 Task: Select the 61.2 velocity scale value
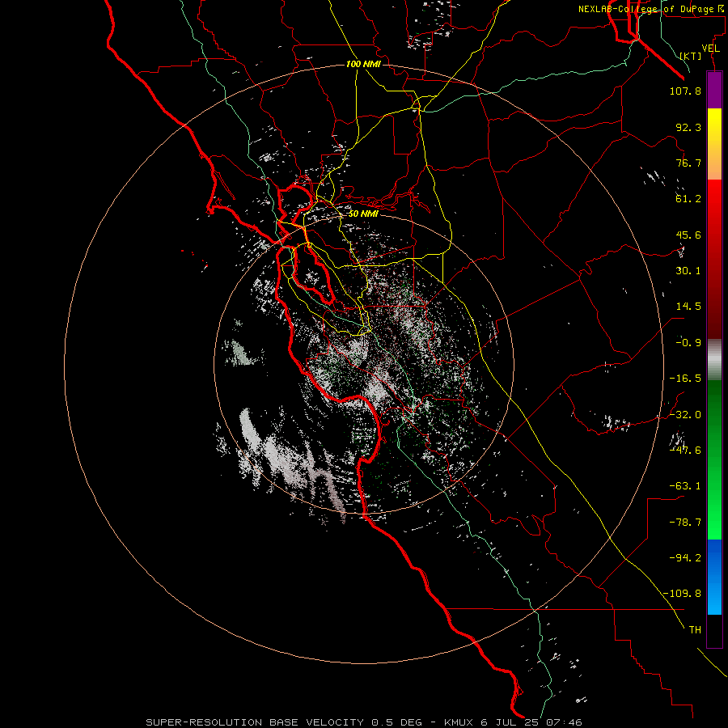click(688, 199)
